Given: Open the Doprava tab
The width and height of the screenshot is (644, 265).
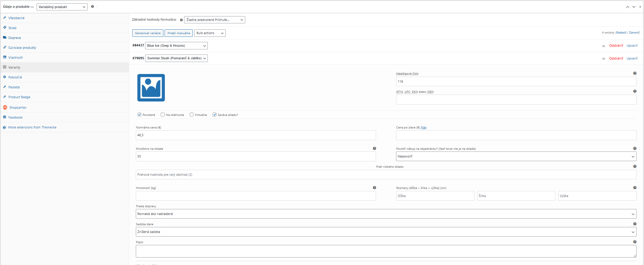Looking at the screenshot, I should (15, 38).
